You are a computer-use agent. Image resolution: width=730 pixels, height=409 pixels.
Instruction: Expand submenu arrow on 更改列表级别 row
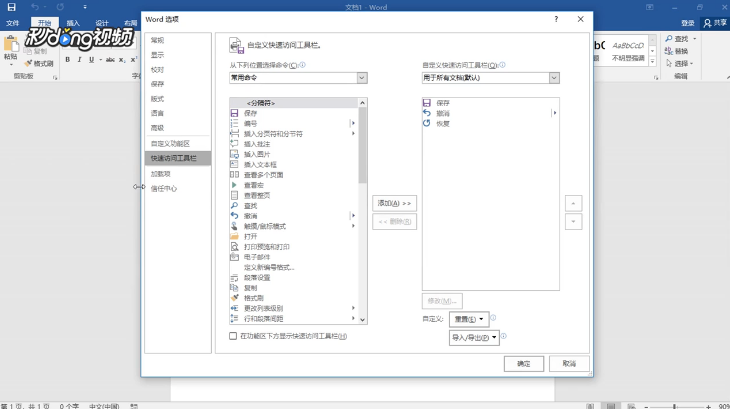pos(353,308)
